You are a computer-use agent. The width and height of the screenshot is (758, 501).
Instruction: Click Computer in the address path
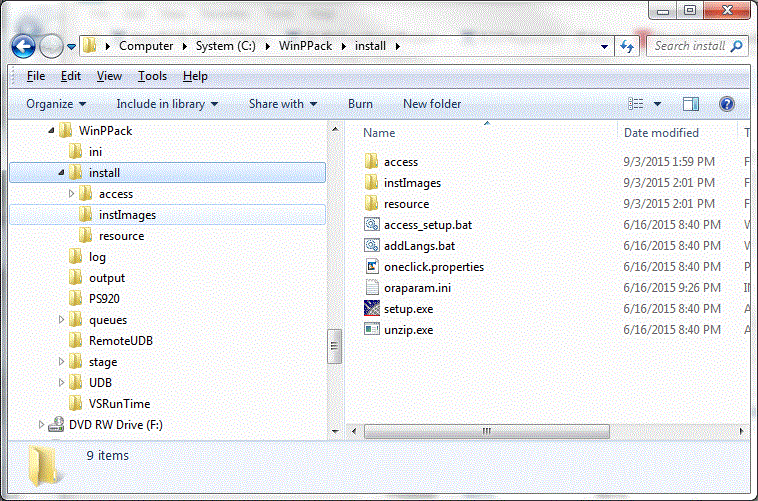click(x=146, y=46)
